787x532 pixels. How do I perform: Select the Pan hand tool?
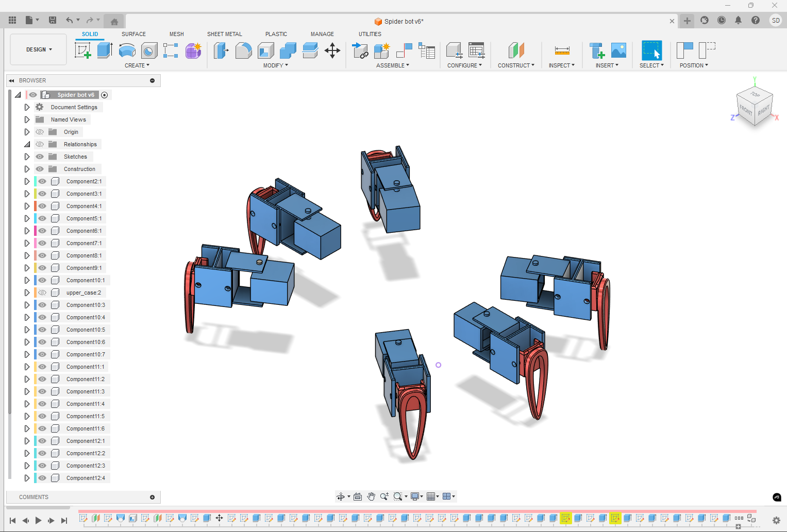[371, 496]
